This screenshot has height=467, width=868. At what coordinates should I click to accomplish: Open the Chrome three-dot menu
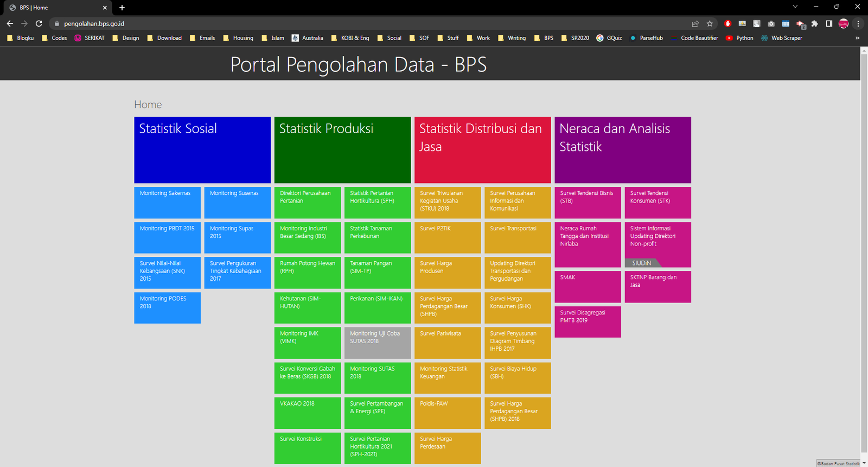(858, 23)
